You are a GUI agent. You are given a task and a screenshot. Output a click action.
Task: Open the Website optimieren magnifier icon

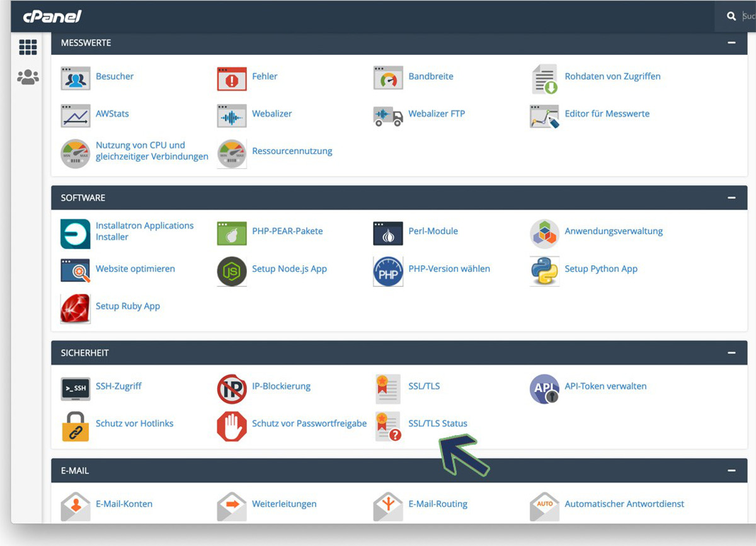click(x=76, y=271)
